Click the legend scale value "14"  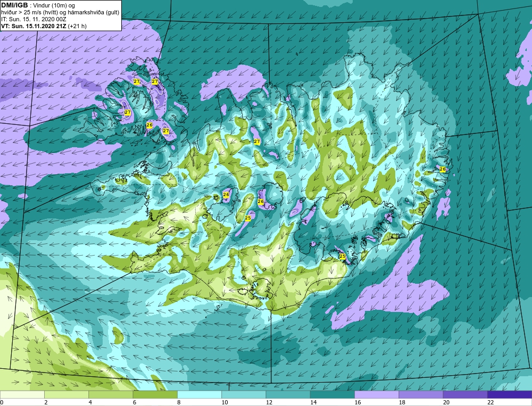313,402
